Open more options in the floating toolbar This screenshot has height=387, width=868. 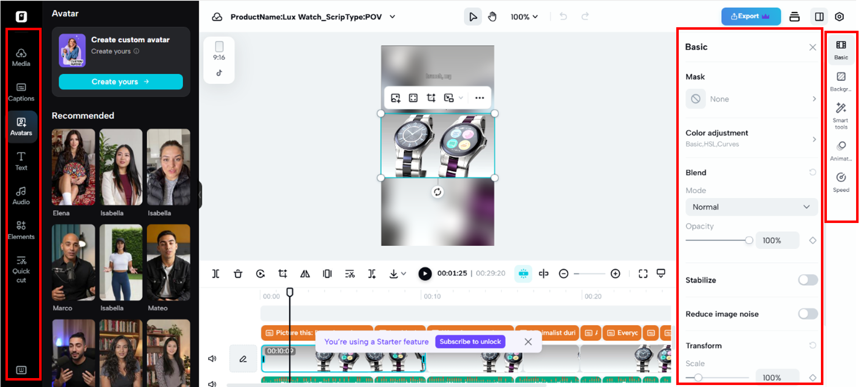coord(480,98)
